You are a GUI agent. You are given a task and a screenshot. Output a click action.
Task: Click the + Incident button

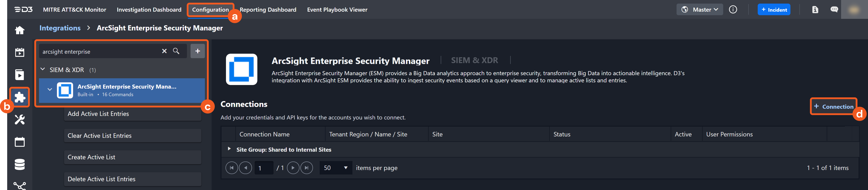(x=774, y=9)
